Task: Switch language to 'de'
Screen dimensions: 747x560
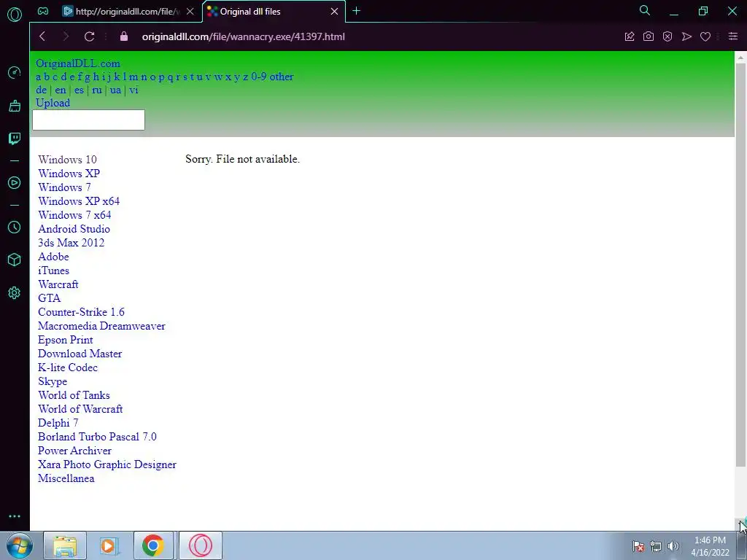Action: tap(42, 90)
